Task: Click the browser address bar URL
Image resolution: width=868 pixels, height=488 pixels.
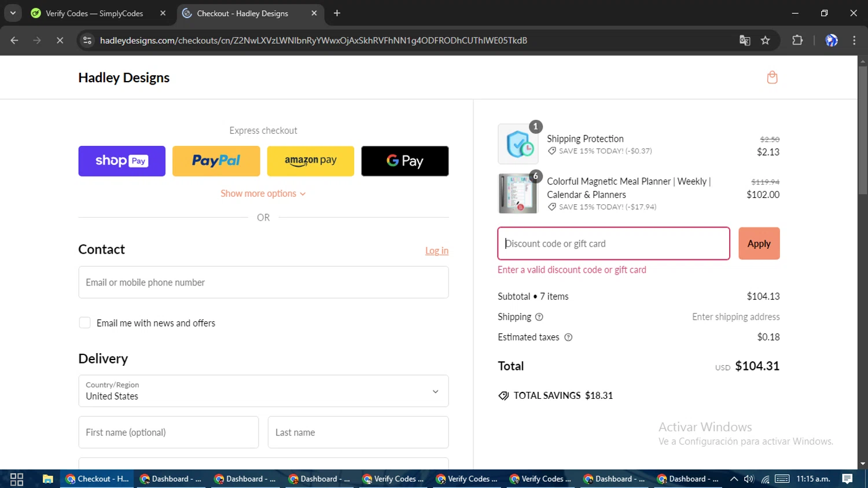Action: coord(313,41)
